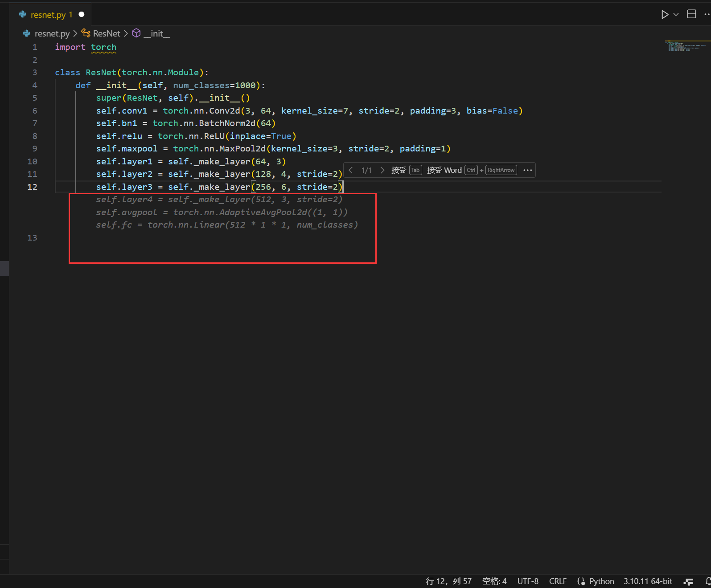
Task: Open the Python language mode selector
Action: click(x=601, y=581)
